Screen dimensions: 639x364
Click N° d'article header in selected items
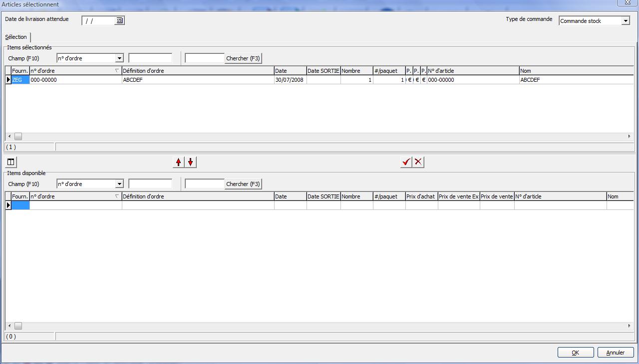coord(473,71)
